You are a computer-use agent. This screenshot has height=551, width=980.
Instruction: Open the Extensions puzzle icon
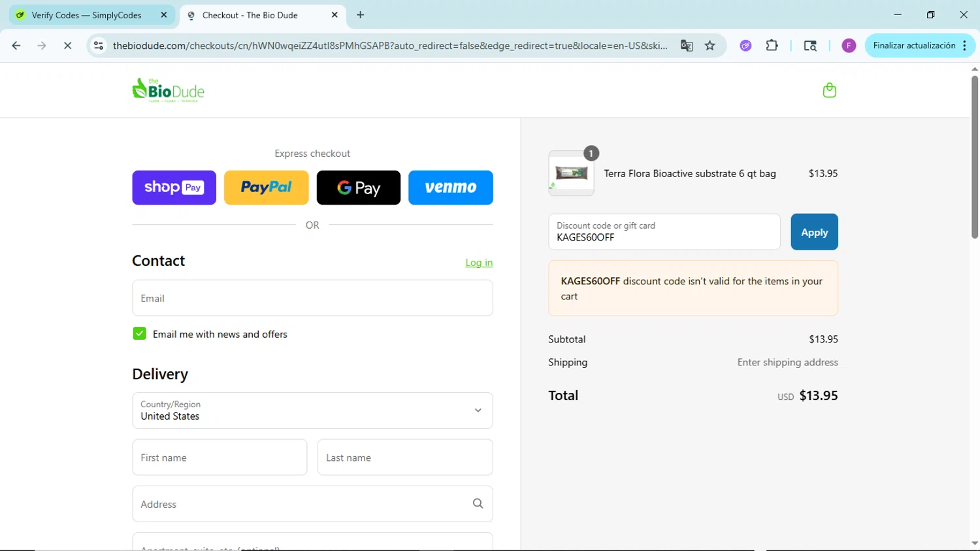click(772, 46)
